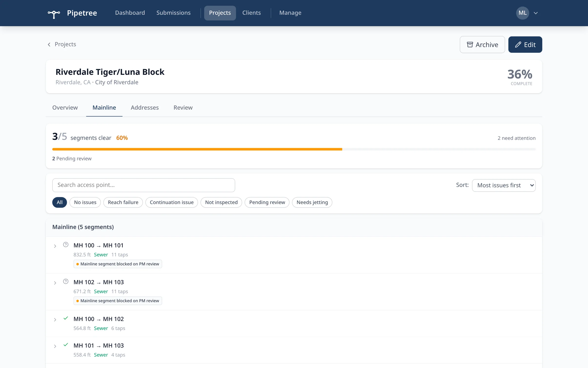Open Clients in top navigation
This screenshot has width=588, height=368.
pos(251,13)
